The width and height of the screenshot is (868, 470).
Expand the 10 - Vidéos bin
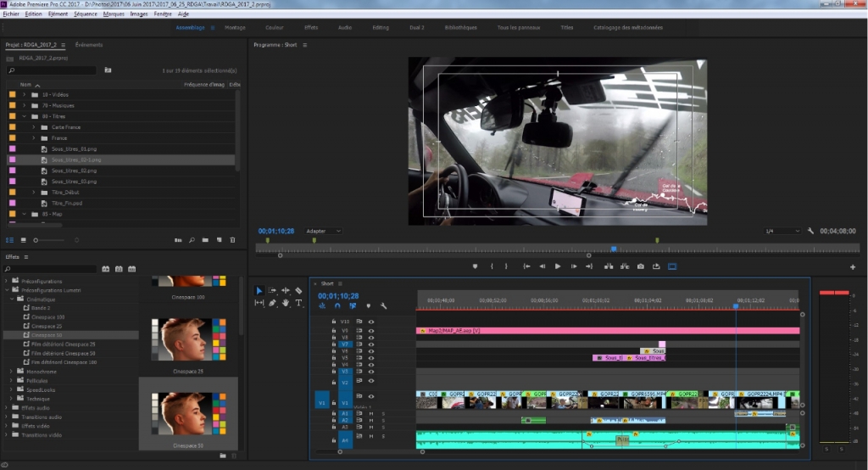(x=24, y=95)
